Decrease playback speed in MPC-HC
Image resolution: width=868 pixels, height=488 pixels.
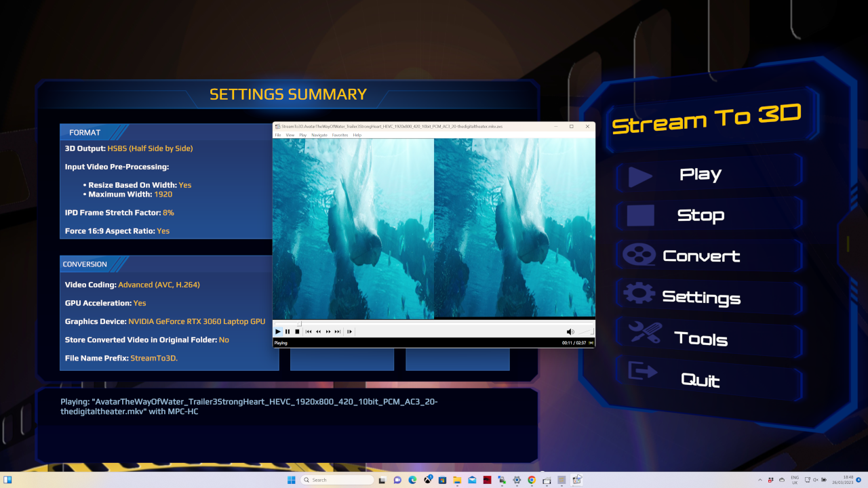tap(318, 331)
